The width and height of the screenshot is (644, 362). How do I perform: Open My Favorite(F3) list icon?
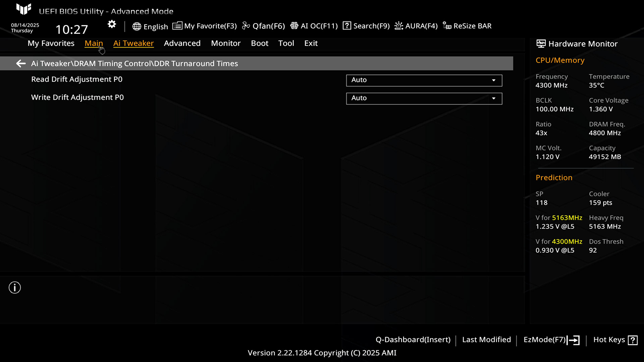[177, 26]
